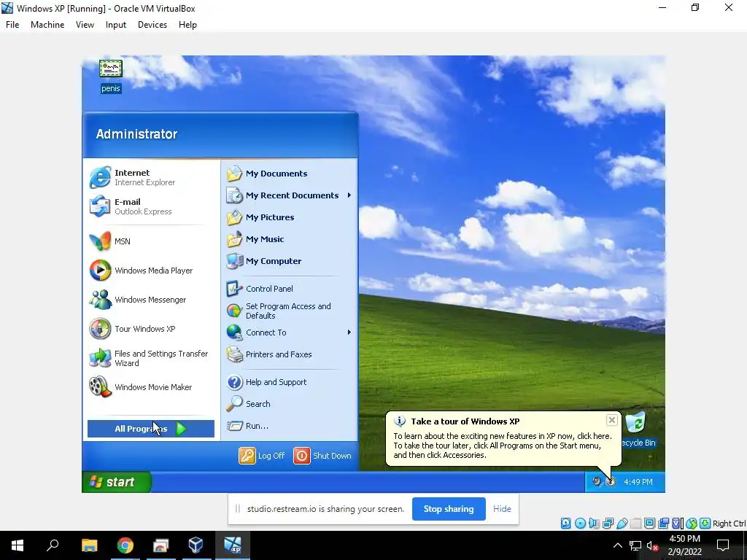The image size is (747, 560).
Task: Click Log Off button
Action: click(x=262, y=456)
